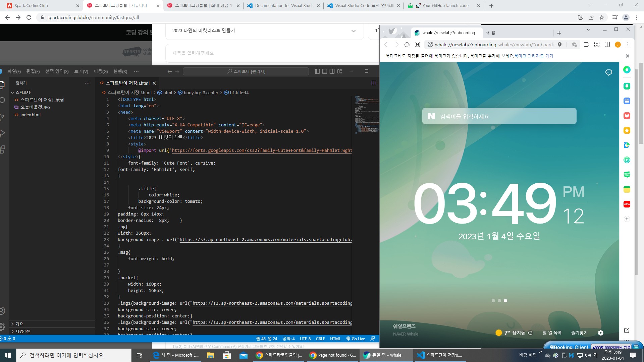Open the 보기(V) menu in VS Code
The image size is (644, 362).
(x=81, y=71)
